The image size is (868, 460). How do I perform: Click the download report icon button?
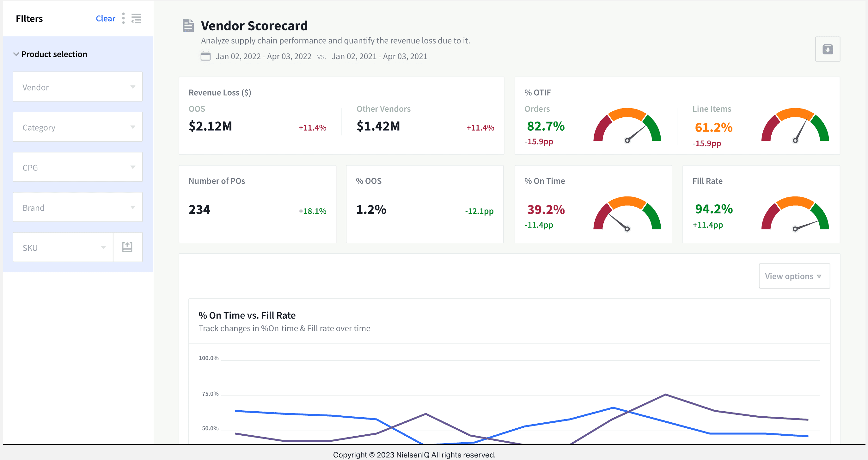(x=827, y=49)
